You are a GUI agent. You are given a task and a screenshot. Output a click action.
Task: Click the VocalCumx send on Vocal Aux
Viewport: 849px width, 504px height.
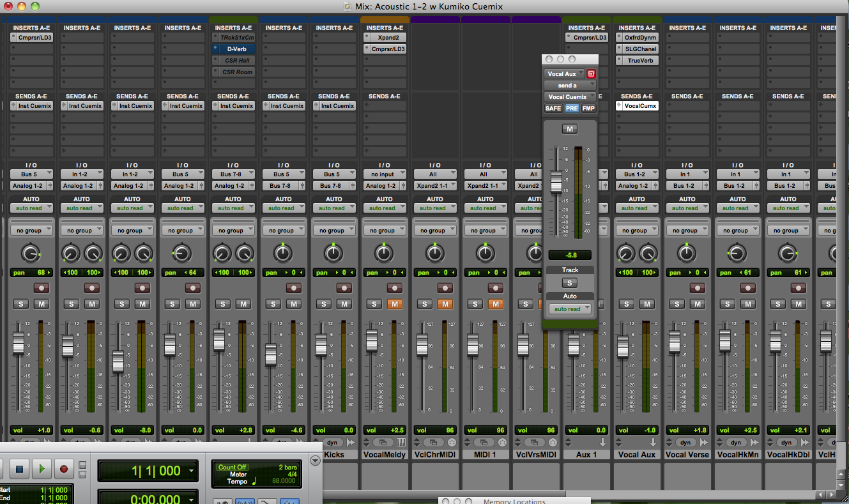click(638, 106)
